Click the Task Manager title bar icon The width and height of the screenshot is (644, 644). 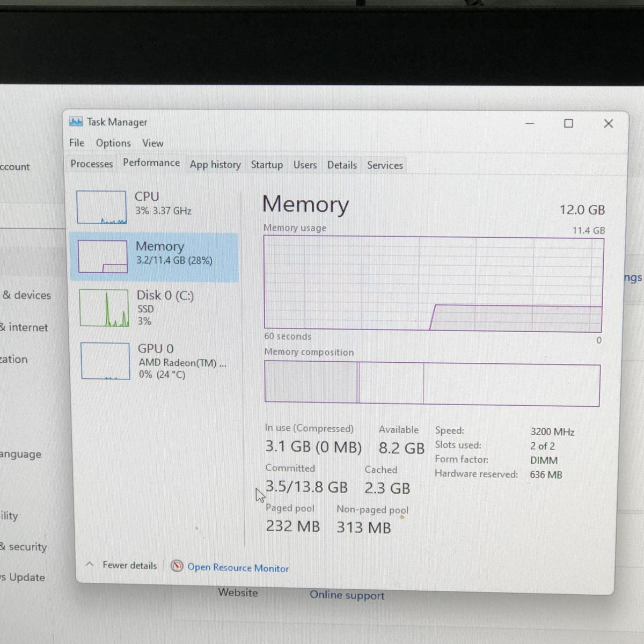pyautogui.click(x=76, y=122)
